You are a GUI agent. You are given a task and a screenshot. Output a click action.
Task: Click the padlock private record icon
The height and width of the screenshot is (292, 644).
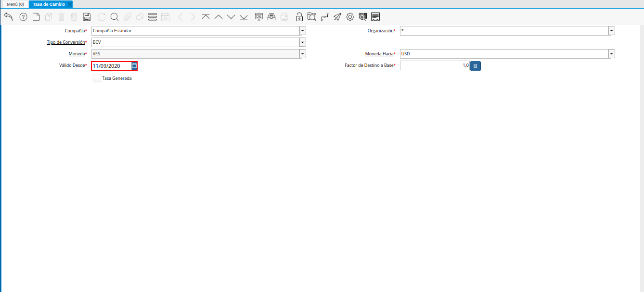pos(299,17)
